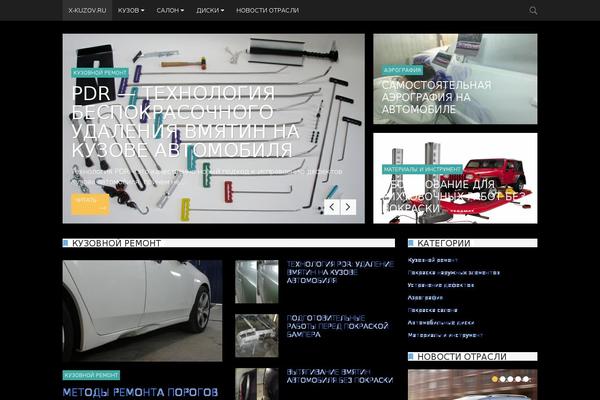Screen dimensions: 600x400
Task: Select Автомобильные диски category
Action: click(x=441, y=323)
